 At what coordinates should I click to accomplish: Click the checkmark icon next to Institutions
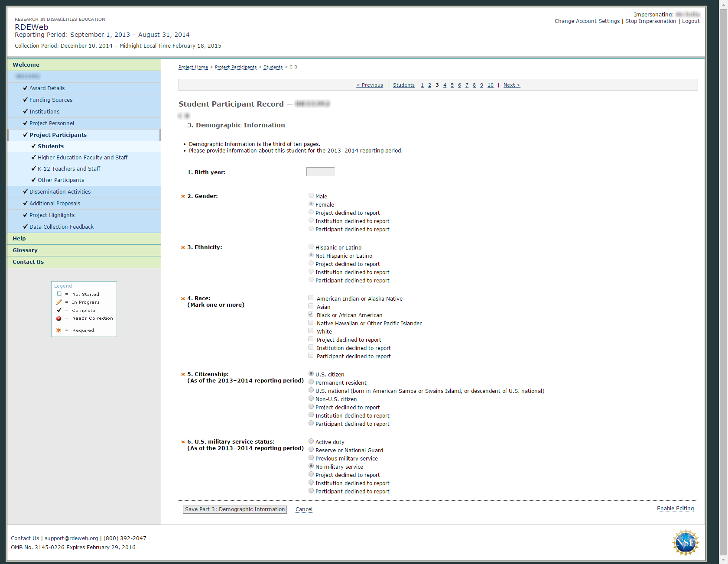(25, 111)
